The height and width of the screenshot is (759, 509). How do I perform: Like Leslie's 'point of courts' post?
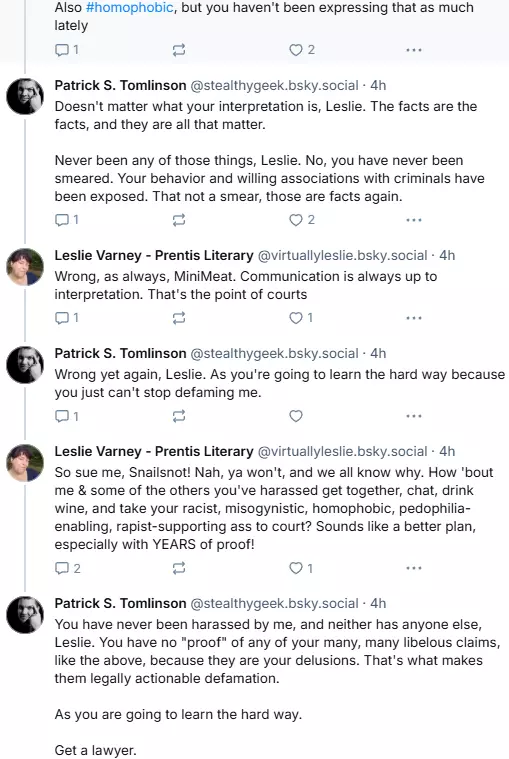point(301,318)
